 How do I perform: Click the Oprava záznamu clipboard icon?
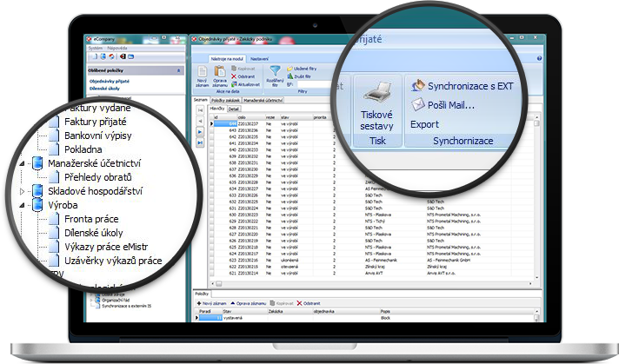(x=219, y=71)
